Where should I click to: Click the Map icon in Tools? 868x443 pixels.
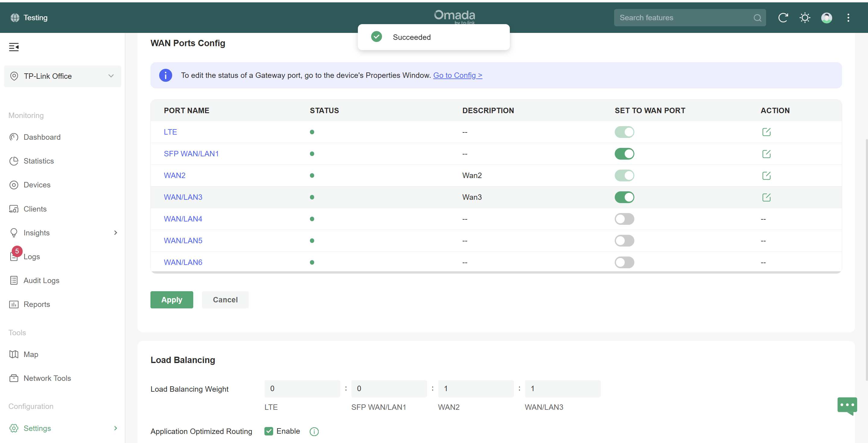coord(14,354)
